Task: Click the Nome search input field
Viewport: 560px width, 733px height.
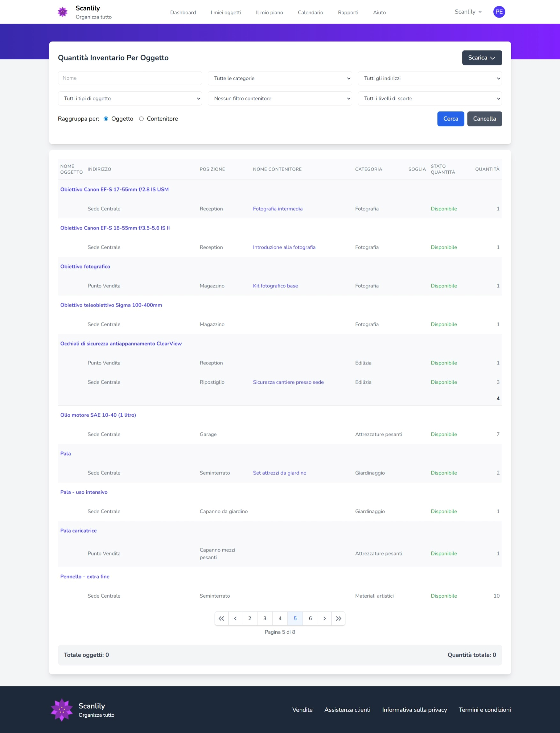Action: coord(130,78)
